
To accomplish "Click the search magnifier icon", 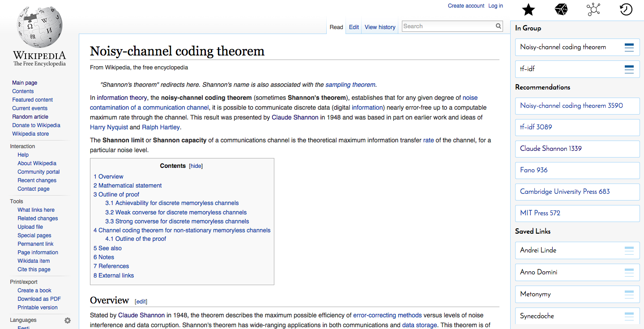I will (x=499, y=26).
